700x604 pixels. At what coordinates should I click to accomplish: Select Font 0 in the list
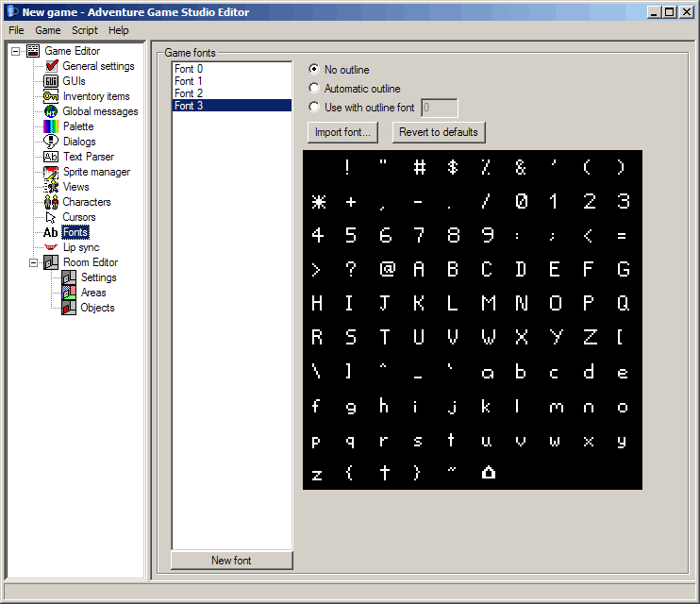(232, 69)
